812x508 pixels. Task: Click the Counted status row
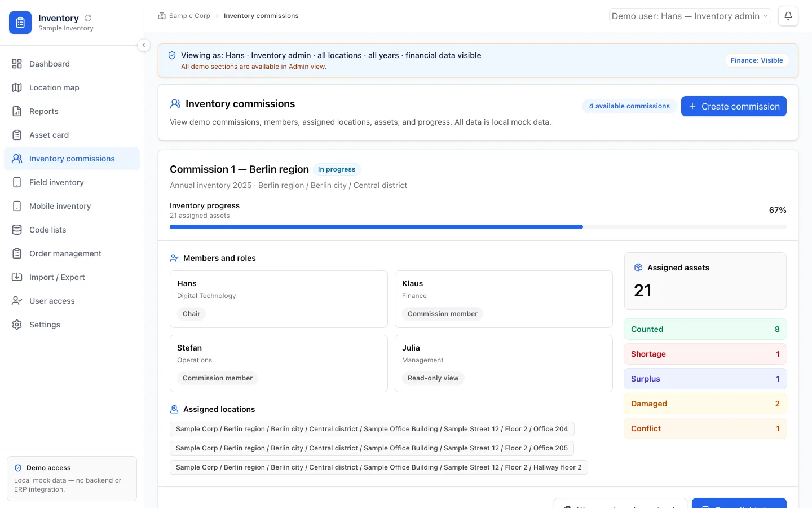tap(705, 329)
